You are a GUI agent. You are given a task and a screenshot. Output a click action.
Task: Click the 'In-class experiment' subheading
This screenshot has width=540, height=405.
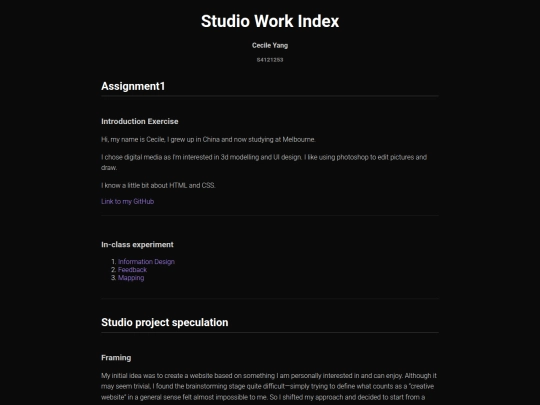[137, 245]
